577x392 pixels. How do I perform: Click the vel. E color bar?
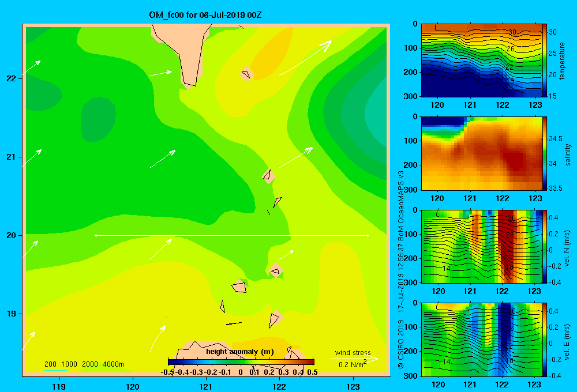[545, 340]
